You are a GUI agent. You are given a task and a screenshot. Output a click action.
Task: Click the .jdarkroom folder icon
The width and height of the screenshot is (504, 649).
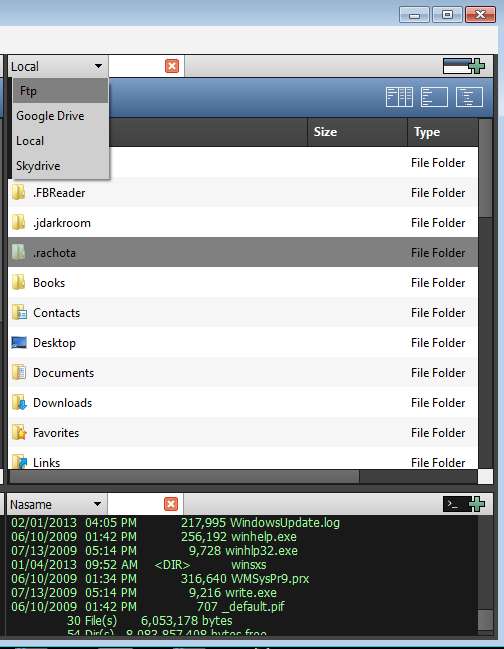point(19,223)
